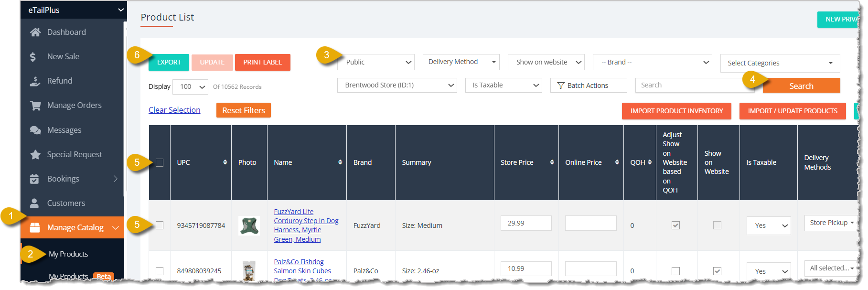868x290 pixels.
Task: Click the Print Label button
Action: click(262, 62)
